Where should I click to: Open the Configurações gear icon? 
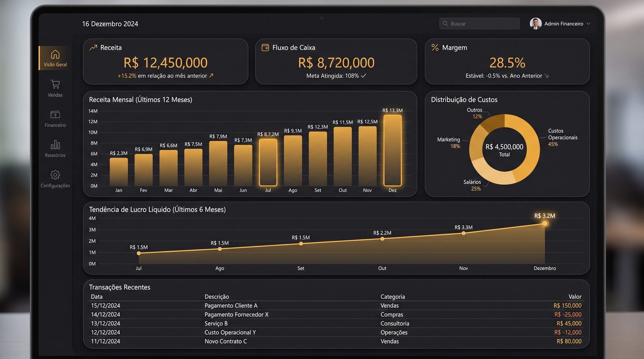tap(55, 174)
